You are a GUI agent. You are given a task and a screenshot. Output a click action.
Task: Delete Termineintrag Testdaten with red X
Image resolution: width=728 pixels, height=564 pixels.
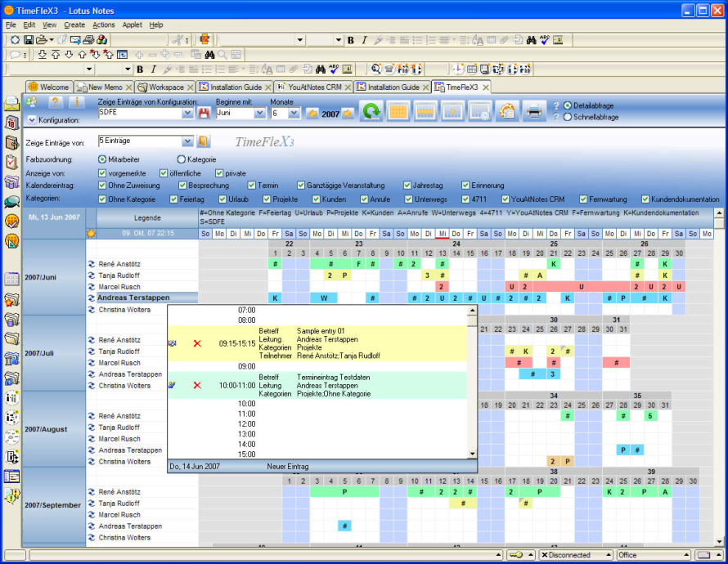tap(197, 386)
